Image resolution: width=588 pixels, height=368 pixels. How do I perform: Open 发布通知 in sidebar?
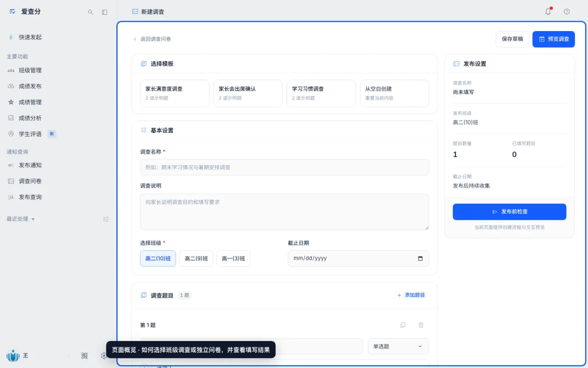point(30,165)
